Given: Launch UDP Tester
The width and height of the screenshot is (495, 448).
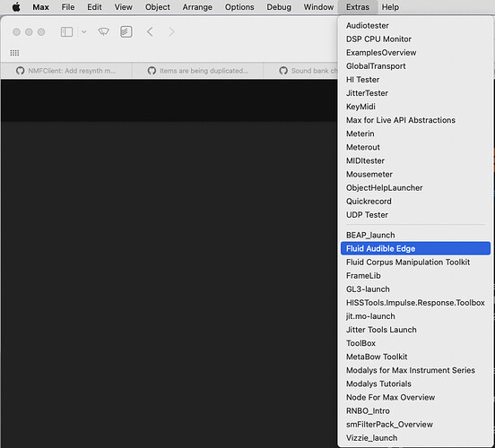Looking at the screenshot, I should click(x=415, y=215).
